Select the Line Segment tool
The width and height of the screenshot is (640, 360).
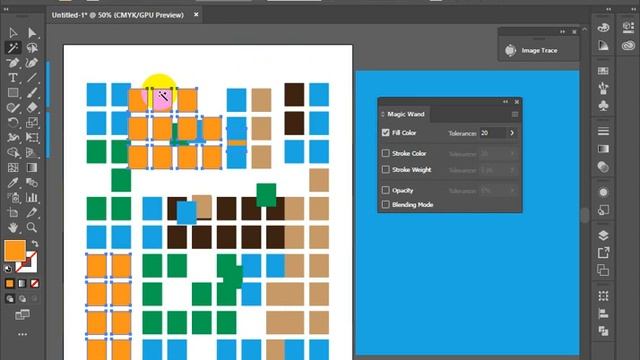pos(32,78)
